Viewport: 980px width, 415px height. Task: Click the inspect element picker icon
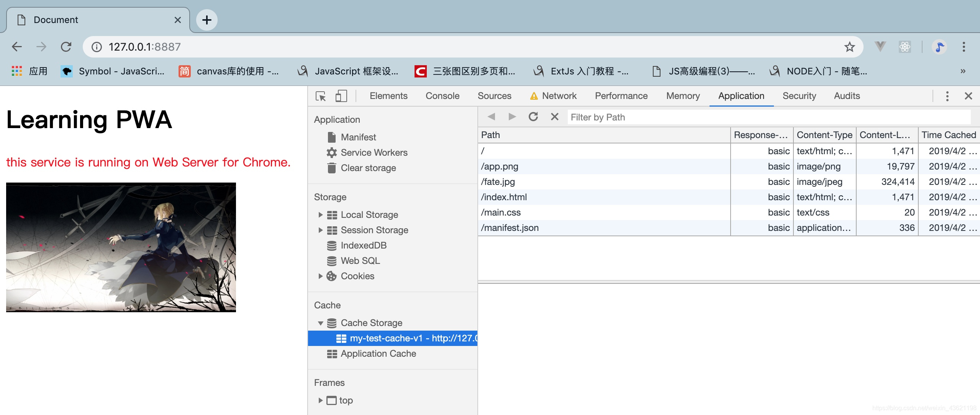[x=321, y=96]
